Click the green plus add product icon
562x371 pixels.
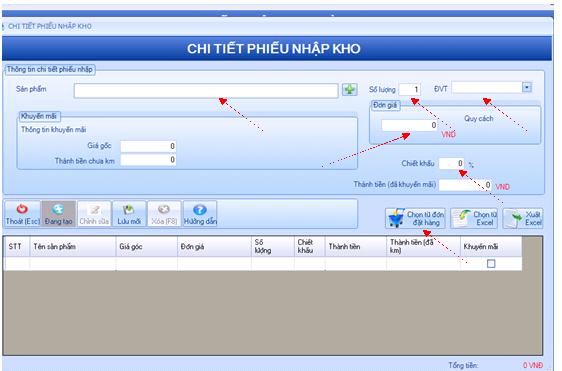point(349,89)
